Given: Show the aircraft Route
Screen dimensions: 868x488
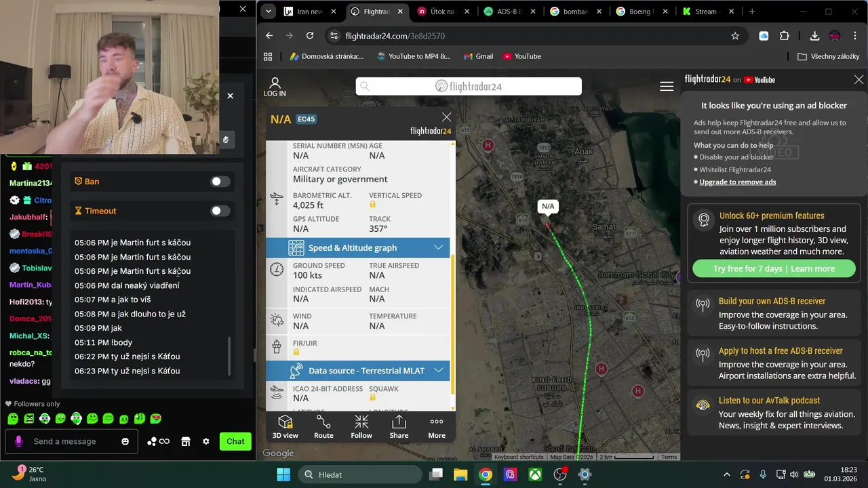Looking at the screenshot, I should click(323, 427).
